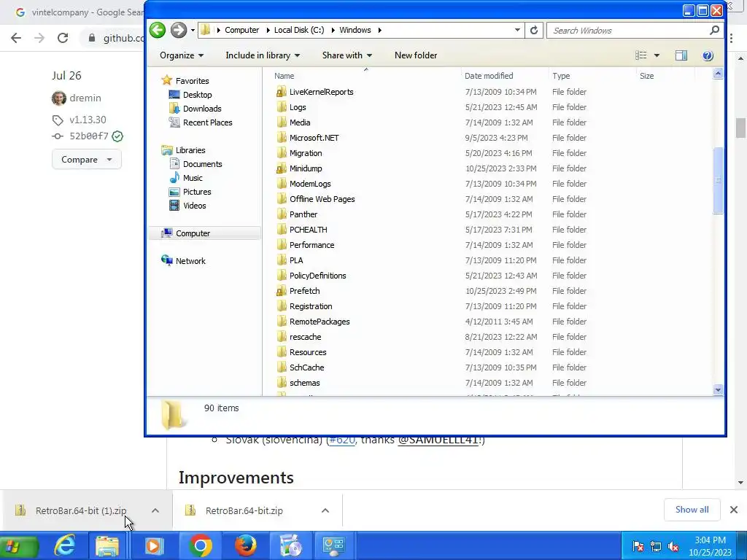The width and height of the screenshot is (747, 560).
Task: Open commit 52b00f7 link
Action: (x=88, y=136)
